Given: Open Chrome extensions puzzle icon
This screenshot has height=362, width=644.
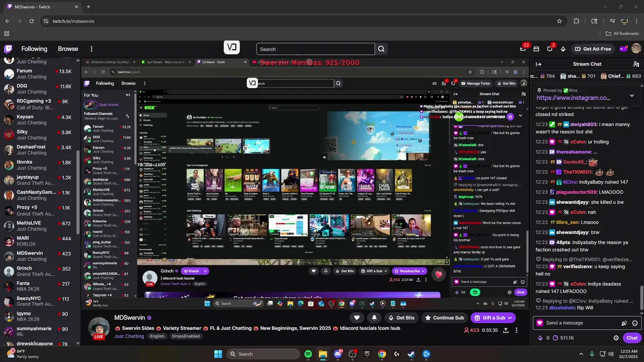Looking at the screenshot, I should 577,21.
